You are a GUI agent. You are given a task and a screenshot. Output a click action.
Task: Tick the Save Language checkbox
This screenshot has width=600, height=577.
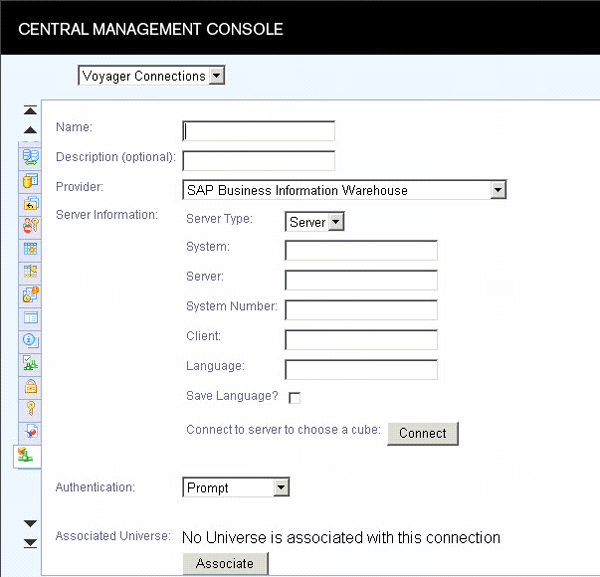[x=295, y=398]
